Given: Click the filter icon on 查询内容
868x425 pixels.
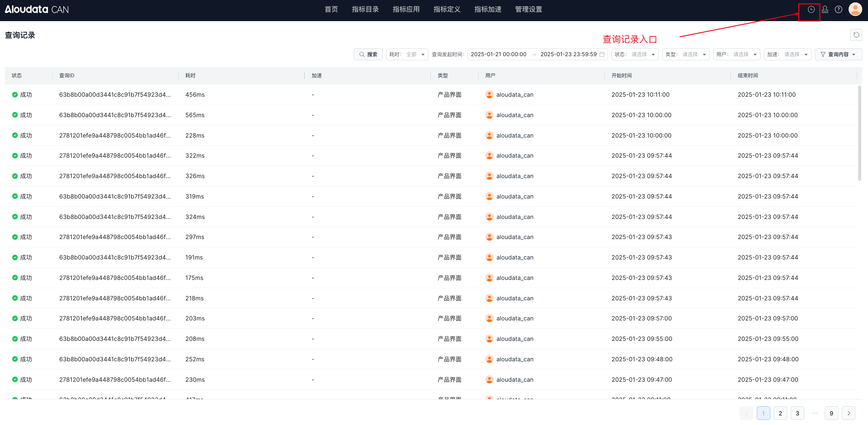Looking at the screenshot, I should [823, 54].
